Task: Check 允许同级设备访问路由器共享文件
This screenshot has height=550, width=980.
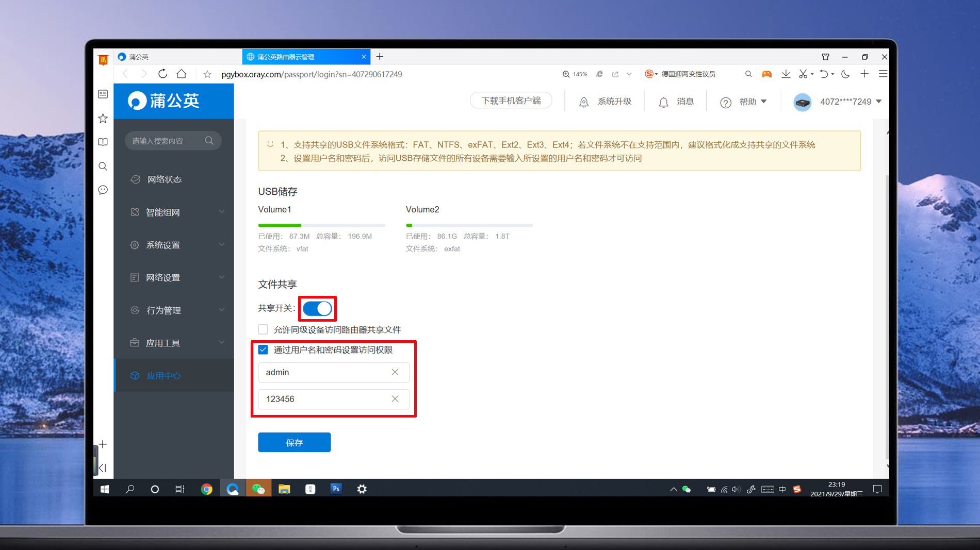Action: coord(263,329)
